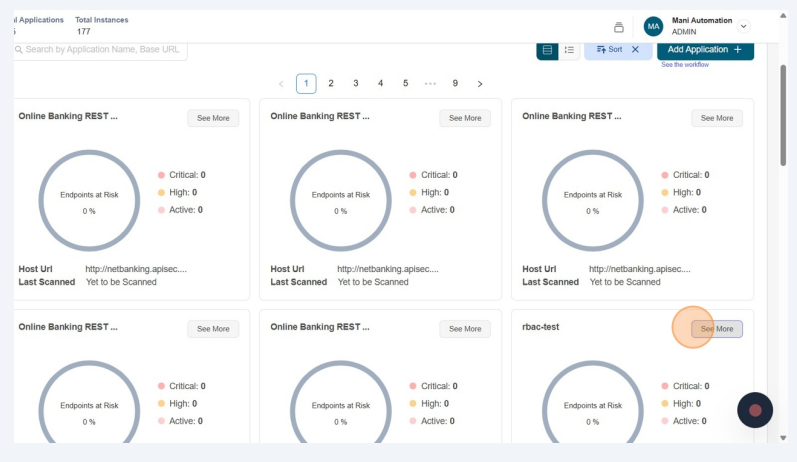Open the stacked layers icon in header
The height and width of the screenshot is (462, 797).
(618, 27)
